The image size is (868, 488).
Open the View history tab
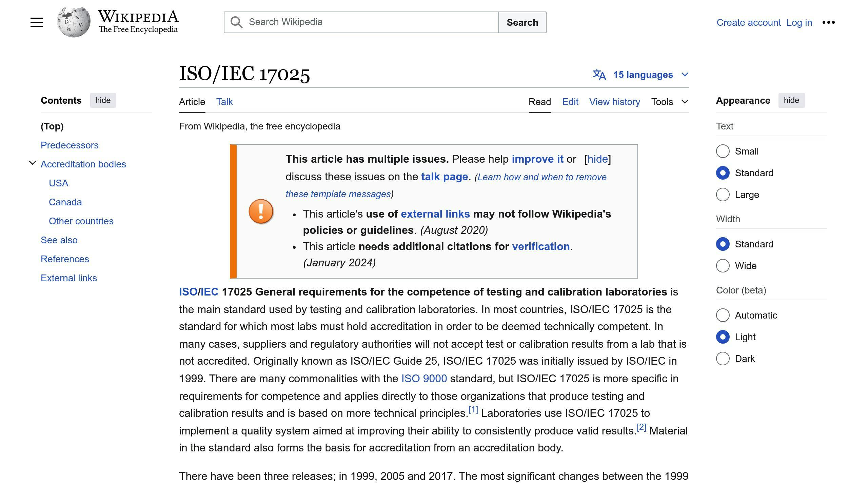615,102
